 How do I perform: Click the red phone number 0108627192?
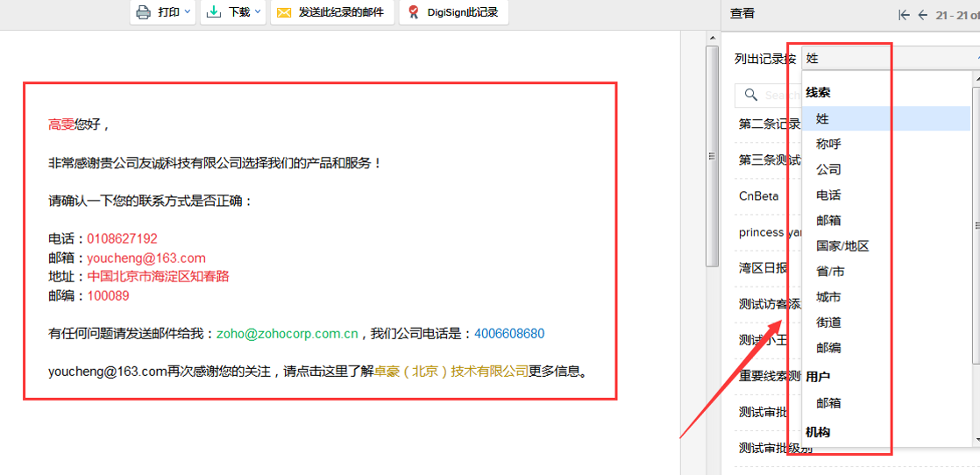122,238
